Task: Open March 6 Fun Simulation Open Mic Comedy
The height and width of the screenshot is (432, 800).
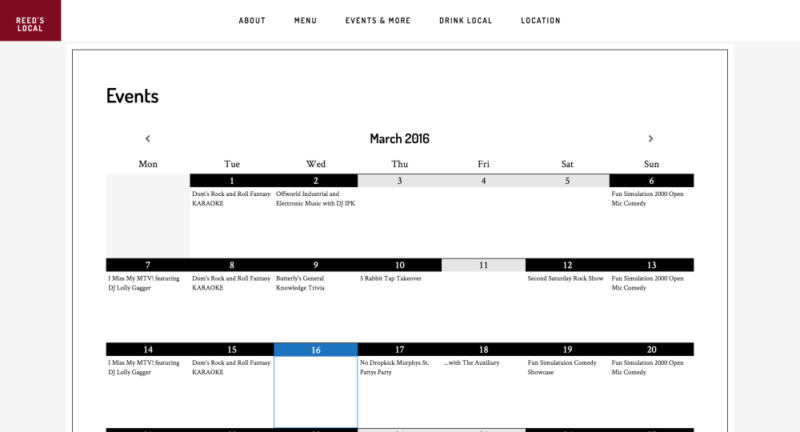Action: tap(647, 198)
